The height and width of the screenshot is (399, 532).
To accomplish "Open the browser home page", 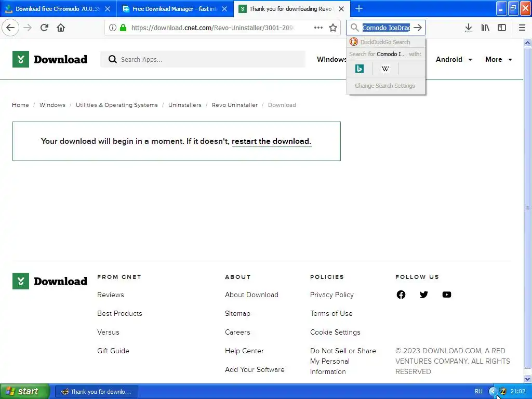I will (61, 28).
